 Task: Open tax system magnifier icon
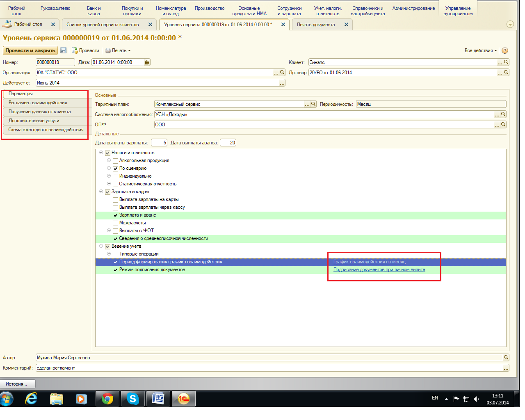[x=503, y=114]
